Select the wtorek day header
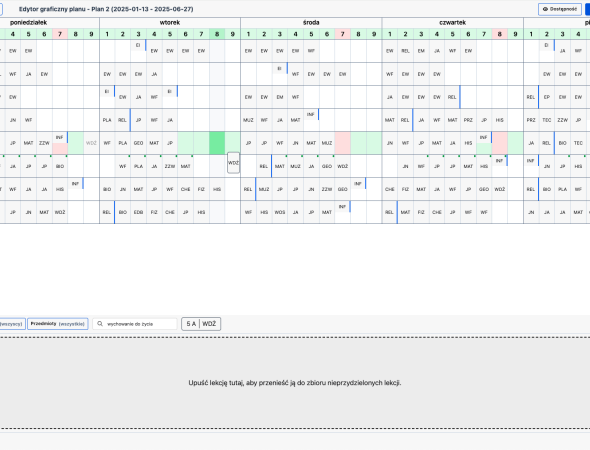This screenshot has width=590, height=450. coord(170,23)
